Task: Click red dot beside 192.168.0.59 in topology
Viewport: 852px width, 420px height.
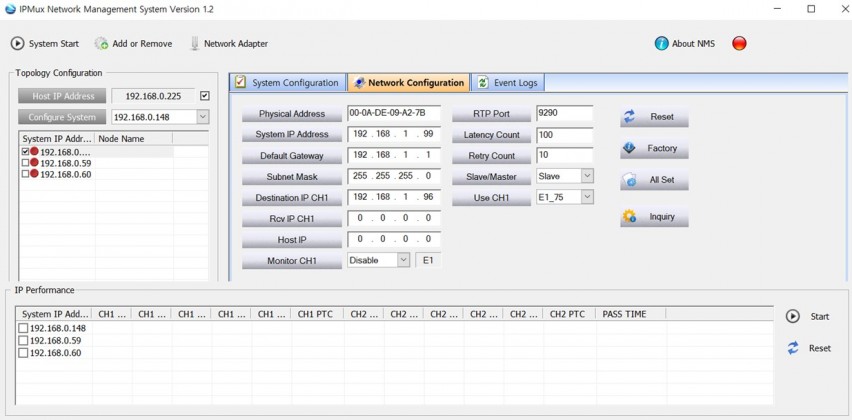Action: [x=34, y=162]
